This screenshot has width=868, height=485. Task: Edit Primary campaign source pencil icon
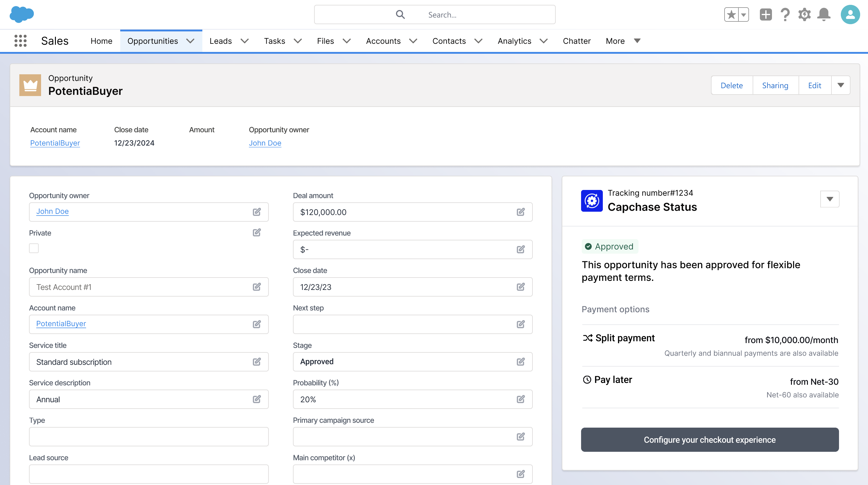coord(521,436)
